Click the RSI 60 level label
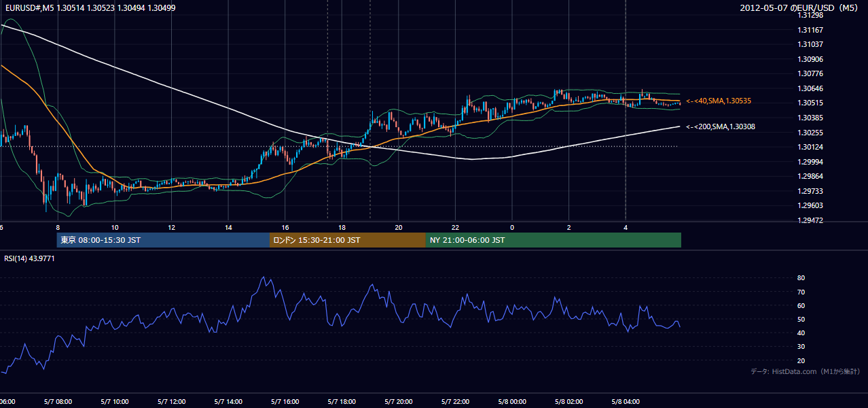The image size is (868, 408). (x=801, y=305)
